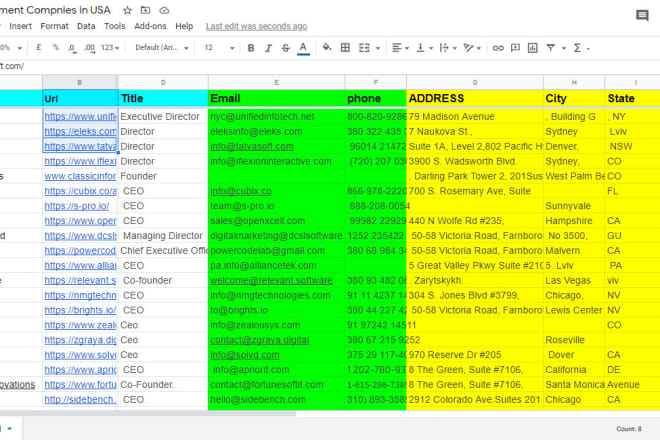Screen dimensions: 660x440
Task: Expand functions dropdown arrow
Action: [x=588, y=49]
